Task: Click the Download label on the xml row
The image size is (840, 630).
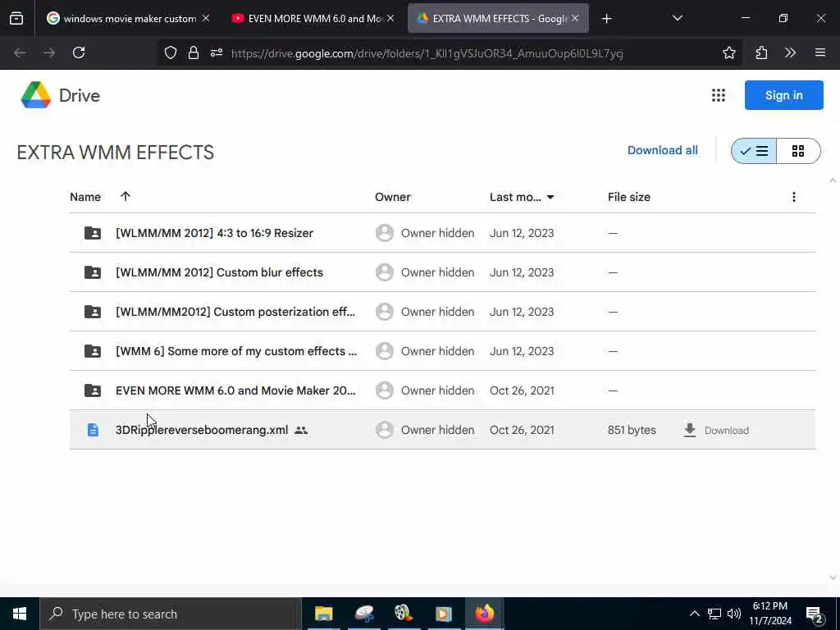Action: point(727,431)
